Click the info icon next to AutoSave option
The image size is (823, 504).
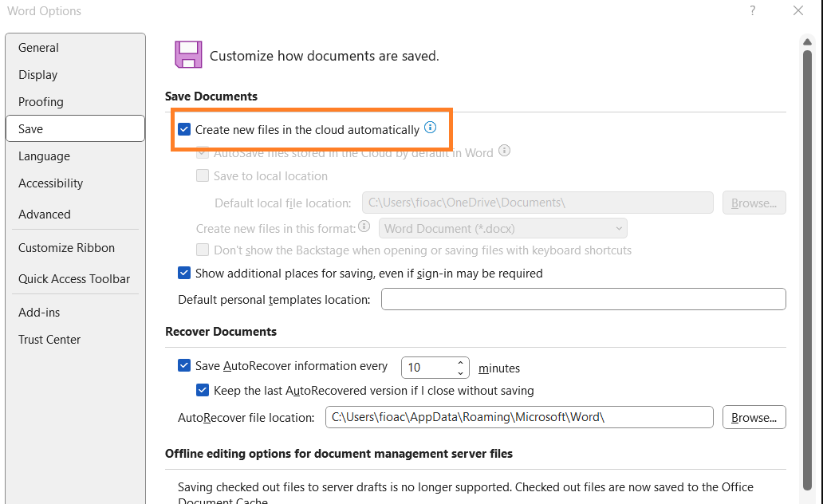click(x=504, y=151)
